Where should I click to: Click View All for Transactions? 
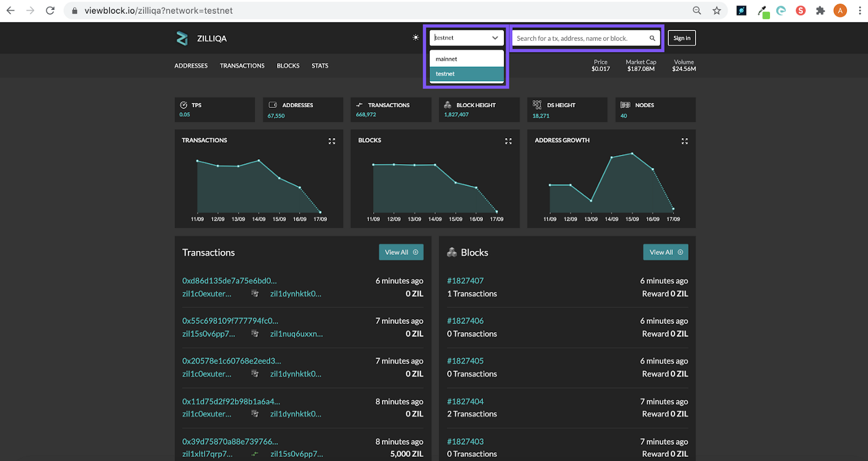coord(401,252)
